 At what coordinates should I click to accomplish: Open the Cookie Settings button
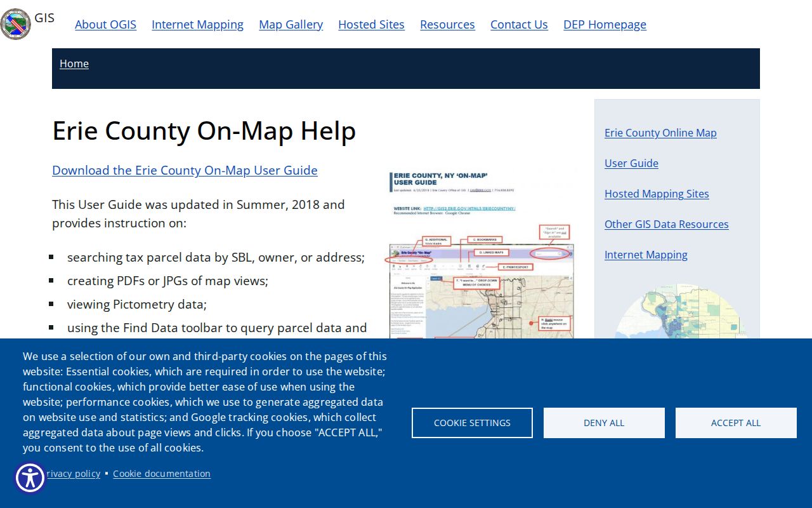pyautogui.click(x=472, y=423)
